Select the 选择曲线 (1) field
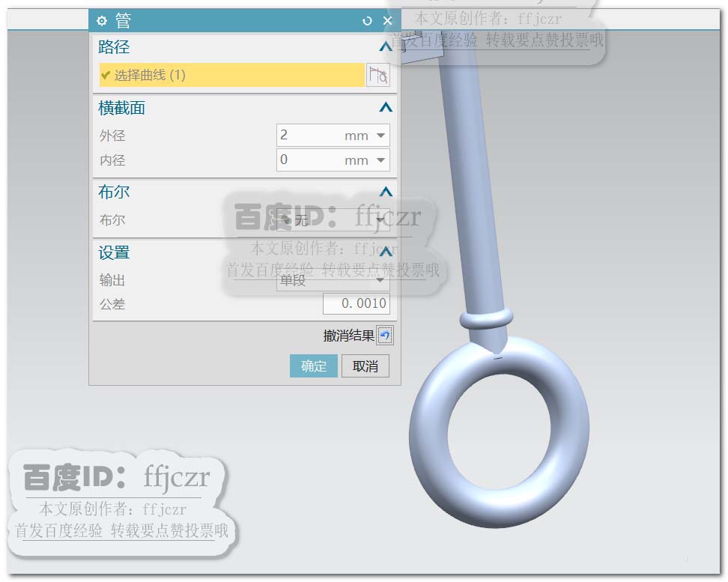 [231, 75]
